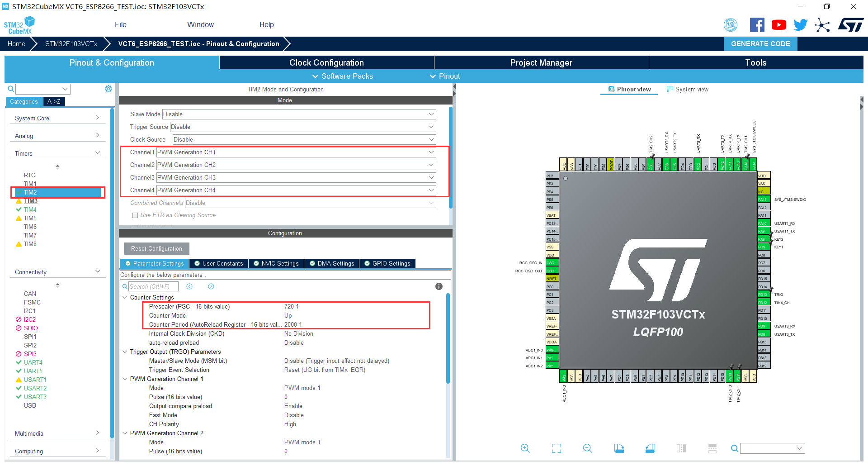Image resolution: width=868 pixels, height=466 pixels.
Task: Open the Software Packs dropdown menu
Action: (343, 76)
